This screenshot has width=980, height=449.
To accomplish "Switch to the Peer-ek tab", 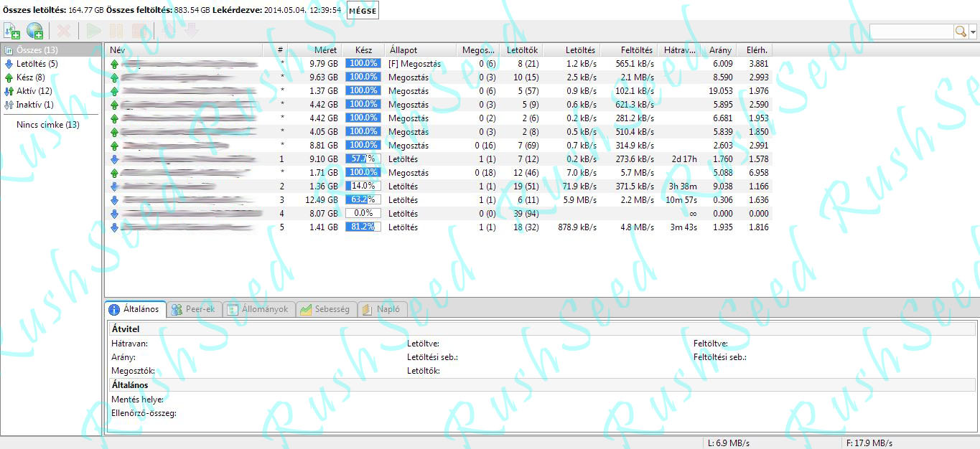I will tap(193, 309).
